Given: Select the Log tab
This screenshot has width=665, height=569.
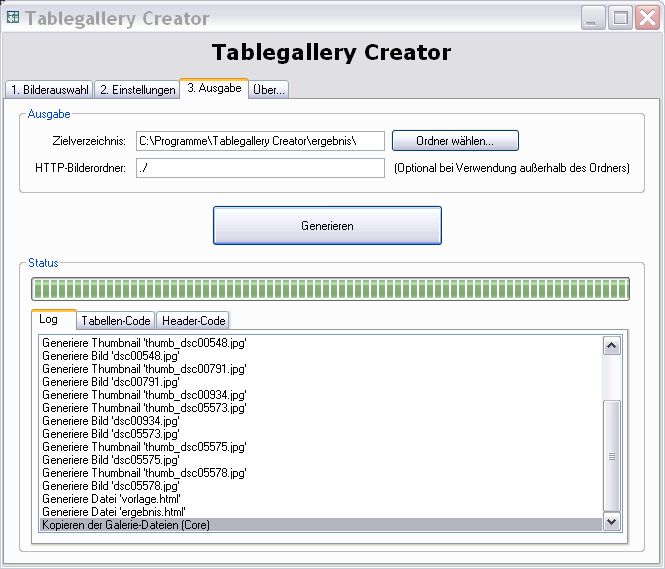Looking at the screenshot, I should (x=54, y=319).
